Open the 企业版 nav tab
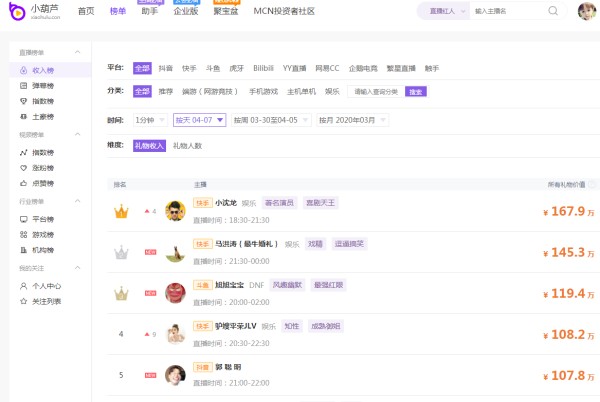 (x=186, y=11)
